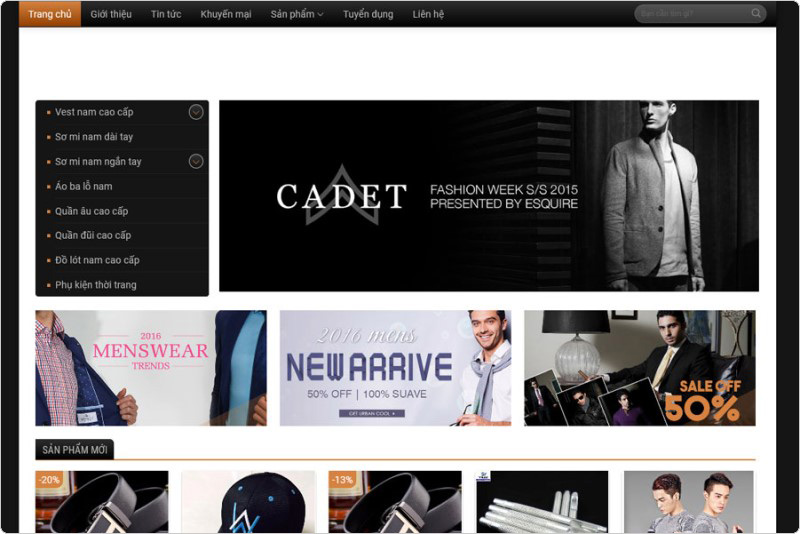The width and height of the screenshot is (800, 534).
Task: Select Phụ kiện thời trang category
Action: [x=95, y=285]
